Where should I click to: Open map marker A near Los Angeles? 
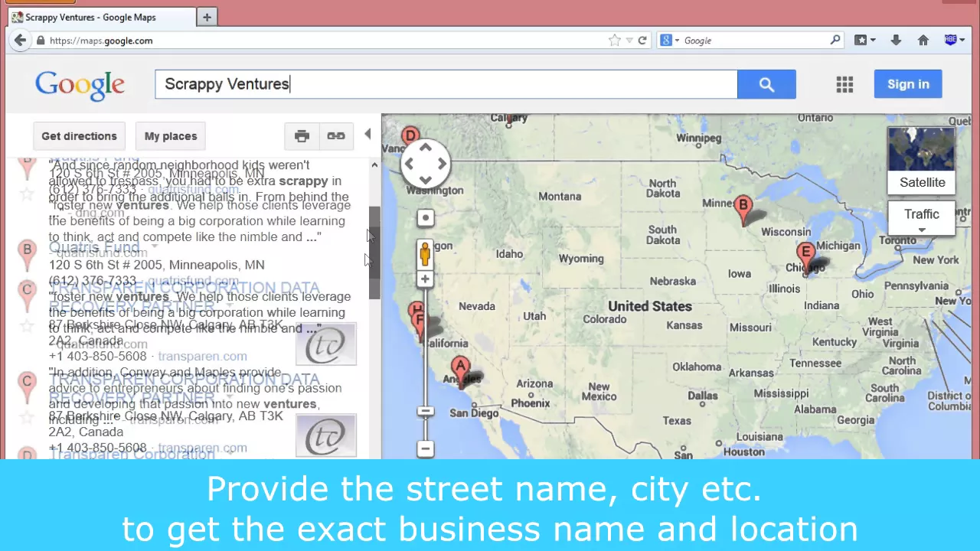[460, 372]
